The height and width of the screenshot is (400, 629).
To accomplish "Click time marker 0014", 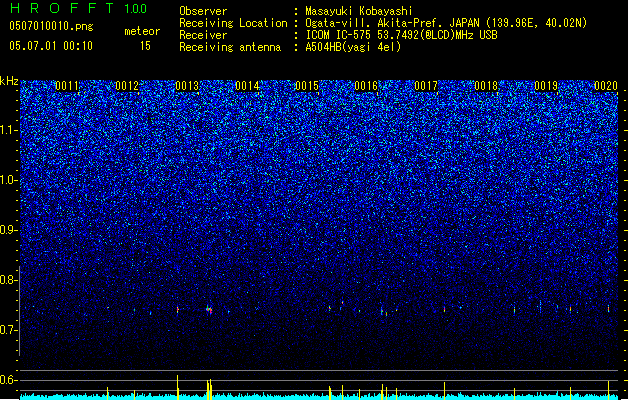I will (x=247, y=86).
